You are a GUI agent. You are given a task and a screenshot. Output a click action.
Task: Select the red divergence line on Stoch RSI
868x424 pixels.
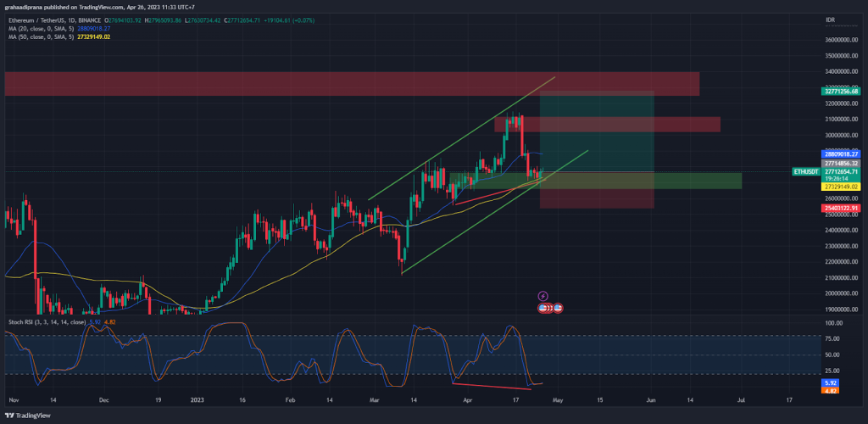[492, 387]
